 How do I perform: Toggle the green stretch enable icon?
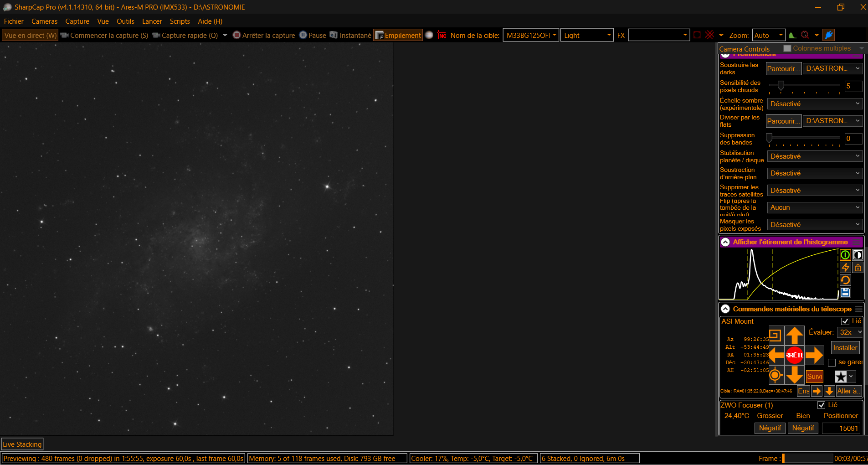tap(845, 255)
